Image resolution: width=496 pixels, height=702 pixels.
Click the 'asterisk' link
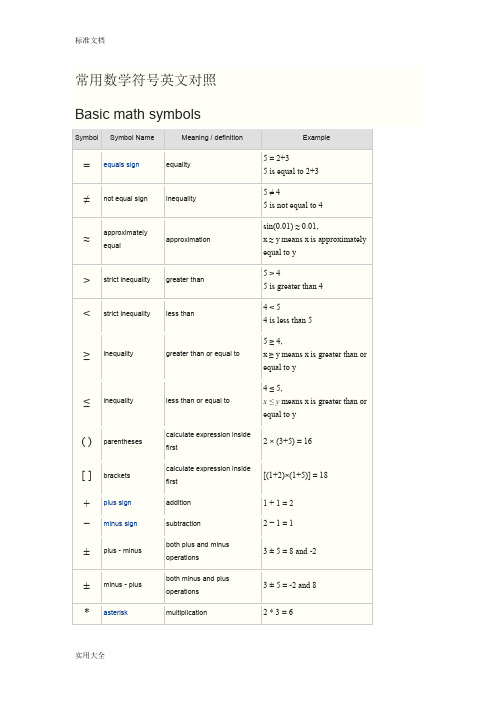pyautogui.click(x=115, y=612)
